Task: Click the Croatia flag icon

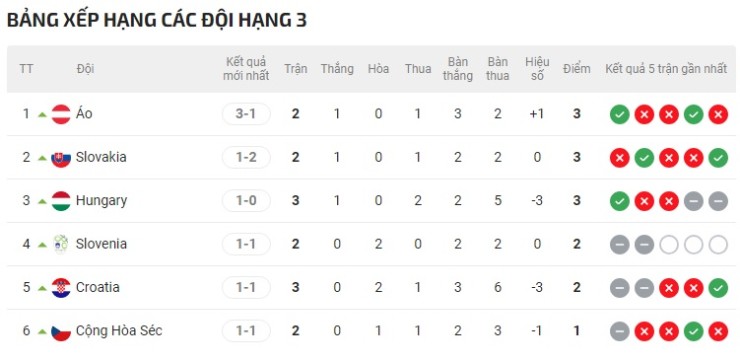Action: (x=61, y=288)
